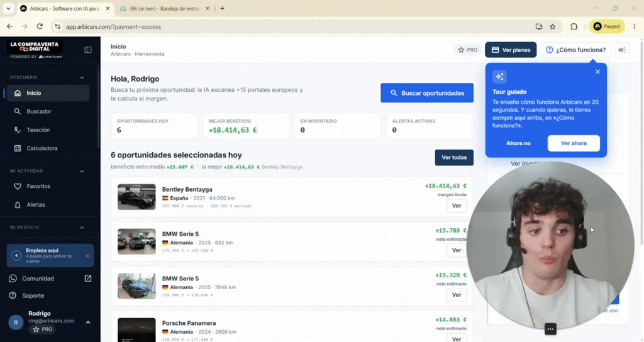The image size is (644, 342).
Task: Click the Buscar oportunidades button
Action: pyautogui.click(x=427, y=93)
